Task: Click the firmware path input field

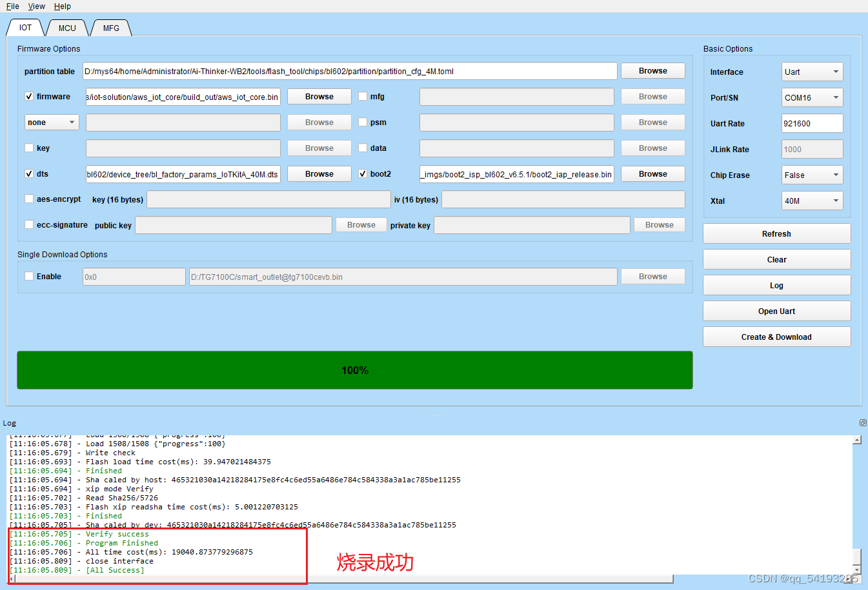Action: [183, 97]
